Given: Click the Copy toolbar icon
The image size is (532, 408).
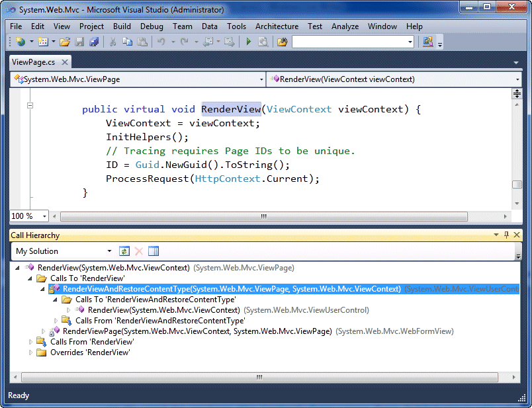Looking at the screenshot, I should coord(127,42).
